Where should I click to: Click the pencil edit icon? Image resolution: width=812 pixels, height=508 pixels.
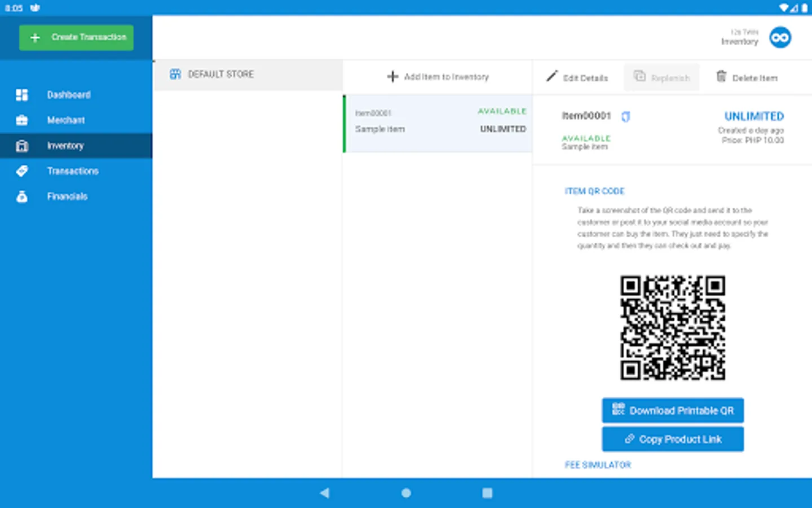(x=551, y=76)
